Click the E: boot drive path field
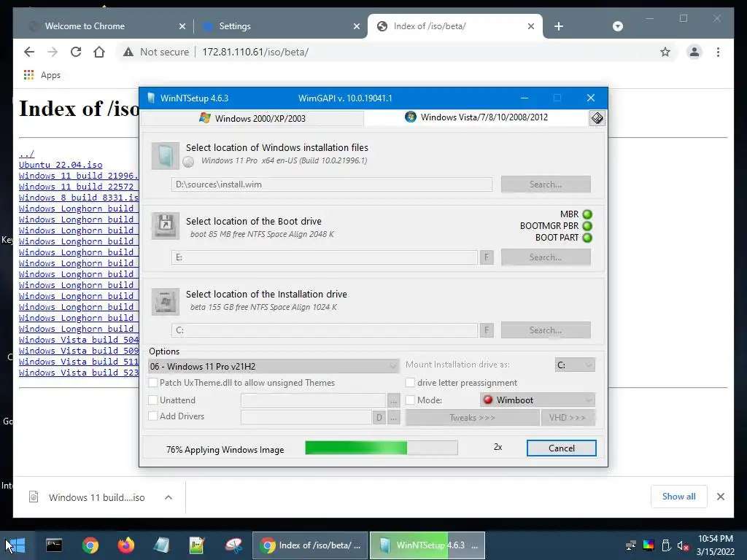Viewport: 747px width, 560px height. click(x=325, y=257)
